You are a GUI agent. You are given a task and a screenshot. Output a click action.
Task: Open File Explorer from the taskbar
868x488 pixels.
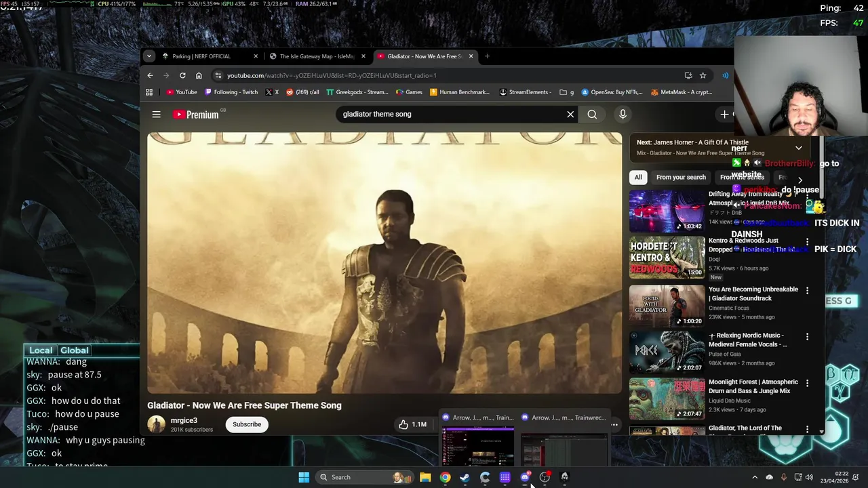425,477
